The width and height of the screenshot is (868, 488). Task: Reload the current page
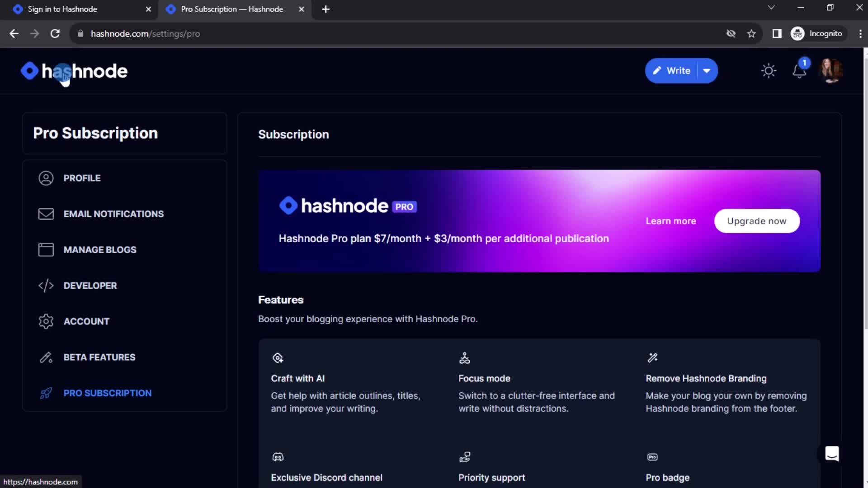pos(55,33)
